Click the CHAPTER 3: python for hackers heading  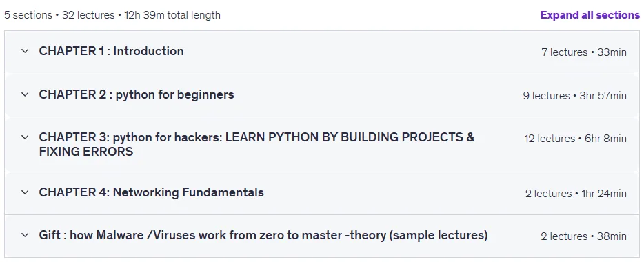(x=256, y=144)
